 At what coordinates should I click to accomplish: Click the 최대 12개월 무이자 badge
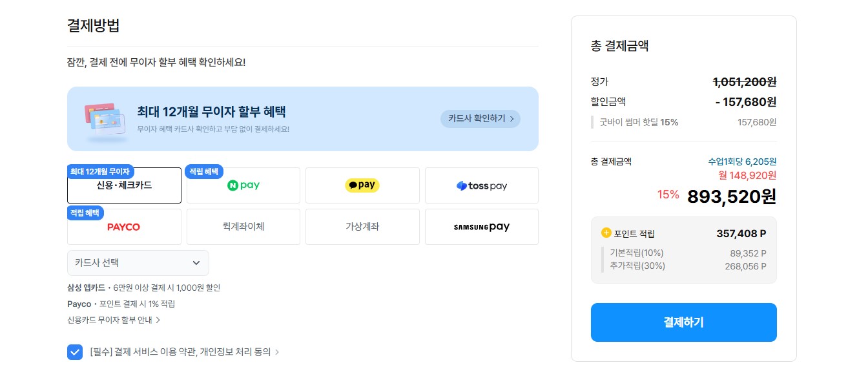tap(100, 171)
